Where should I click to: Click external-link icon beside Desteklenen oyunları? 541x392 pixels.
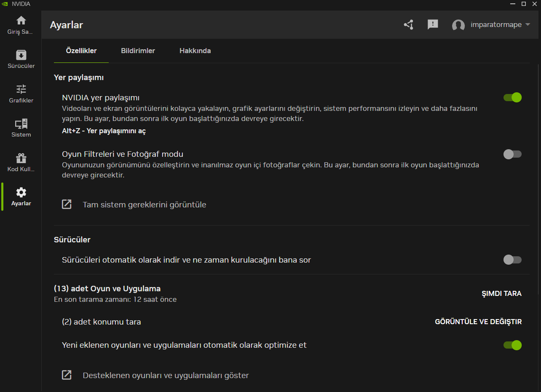(x=67, y=375)
